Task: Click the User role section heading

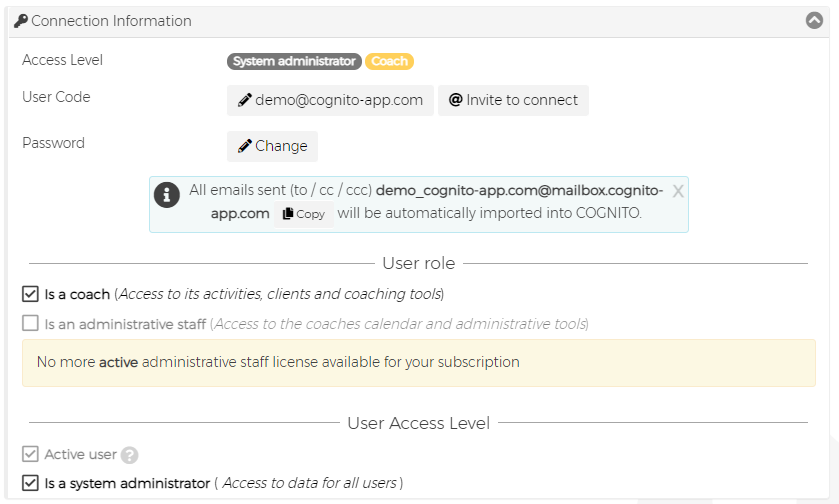Action: click(418, 263)
